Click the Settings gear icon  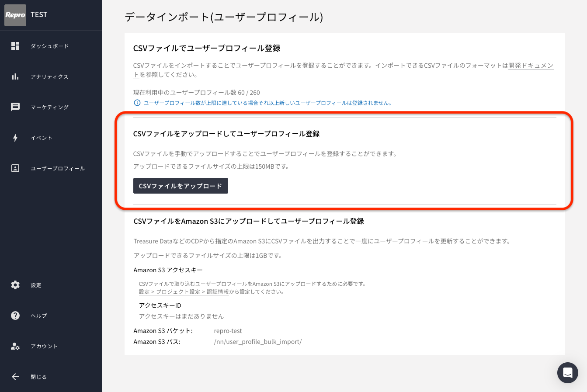15,285
